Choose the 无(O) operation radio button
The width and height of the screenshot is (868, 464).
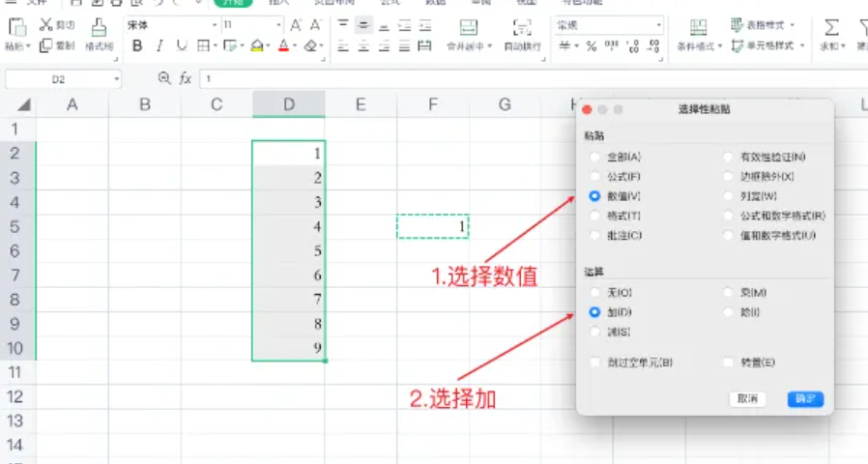pos(595,292)
